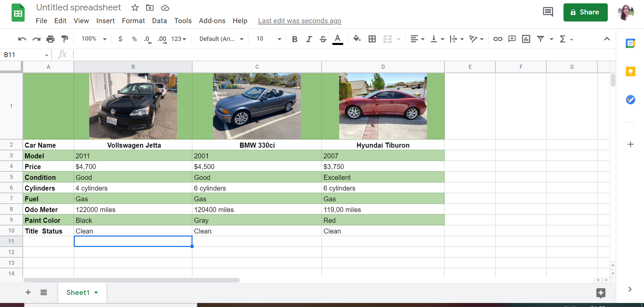Hide the menus with the up chevron
The width and height of the screenshot is (644, 307).
pyautogui.click(x=607, y=39)
